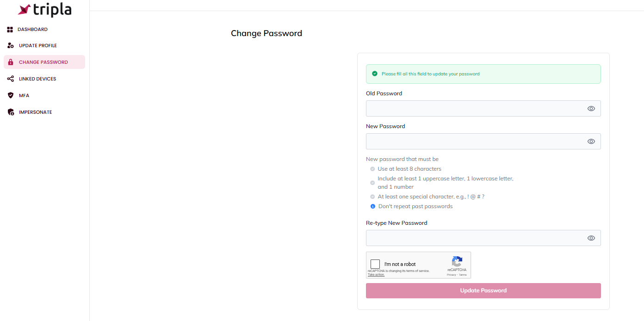Screen dimensions: 644x321
Task: Open the Dashboard menu item
Action: 32,30
